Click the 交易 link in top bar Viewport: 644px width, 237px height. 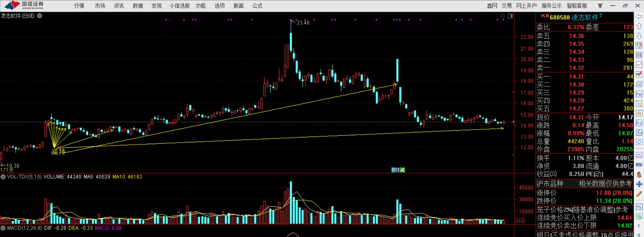point(507,6)
